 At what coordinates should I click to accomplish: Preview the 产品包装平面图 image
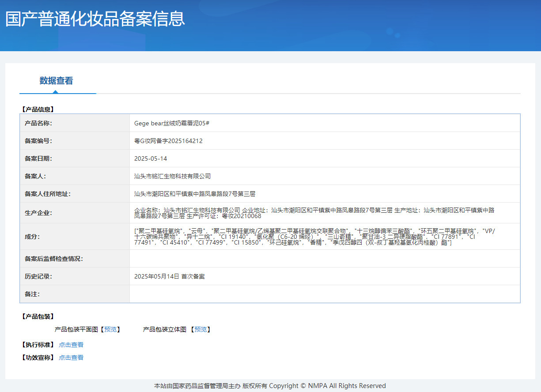(110, 329)
